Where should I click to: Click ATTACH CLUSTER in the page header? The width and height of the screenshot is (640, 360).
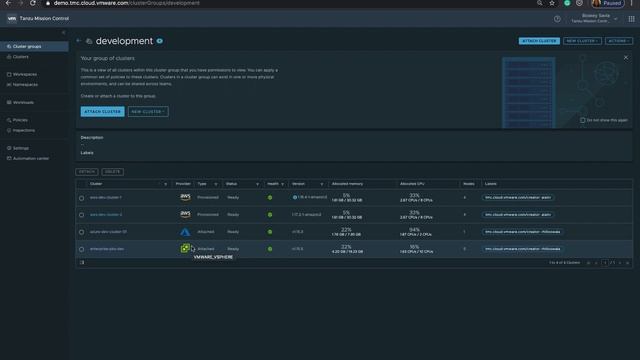539,41
